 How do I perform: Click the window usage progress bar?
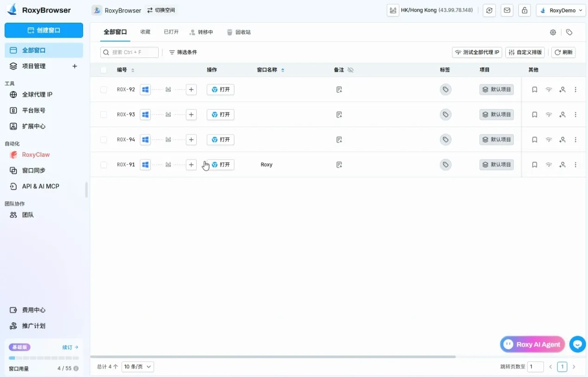pyautogui.click(x=44, y=358)
